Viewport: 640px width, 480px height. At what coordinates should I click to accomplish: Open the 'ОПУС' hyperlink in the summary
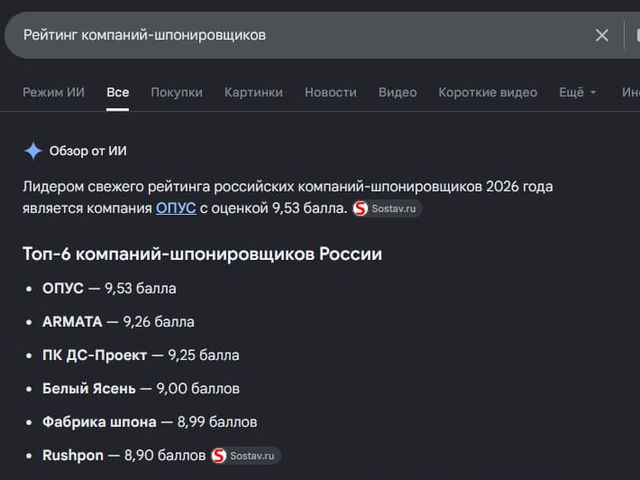click(176, 208)
